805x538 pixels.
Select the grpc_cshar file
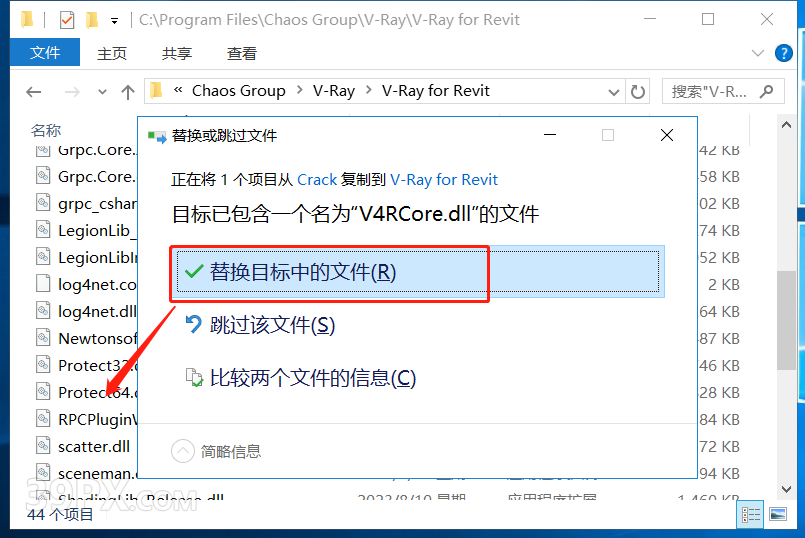pyautogui.click(x=98, y=204)
